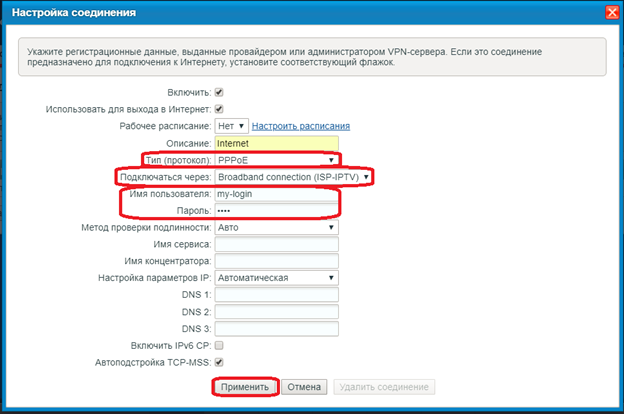The image size is (624, 414).
Task: Open the Рабочее расписание dropdown
Action: [x=231, y=126]
